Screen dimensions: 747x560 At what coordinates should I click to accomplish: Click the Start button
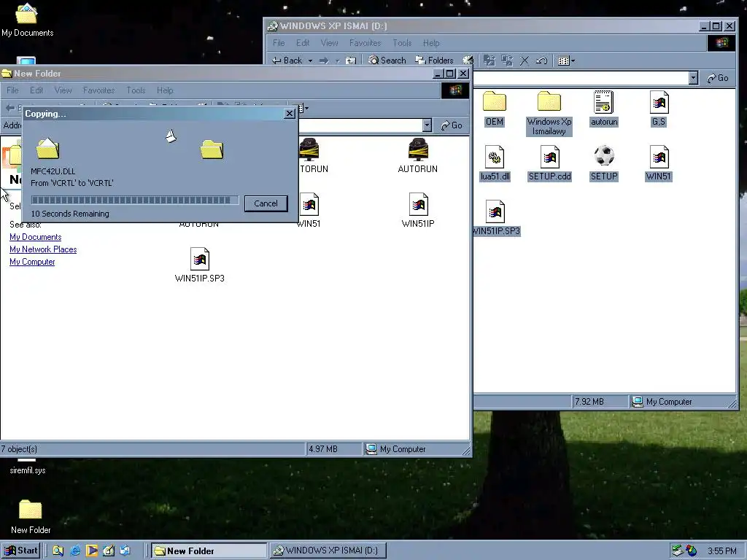[20, 551]
